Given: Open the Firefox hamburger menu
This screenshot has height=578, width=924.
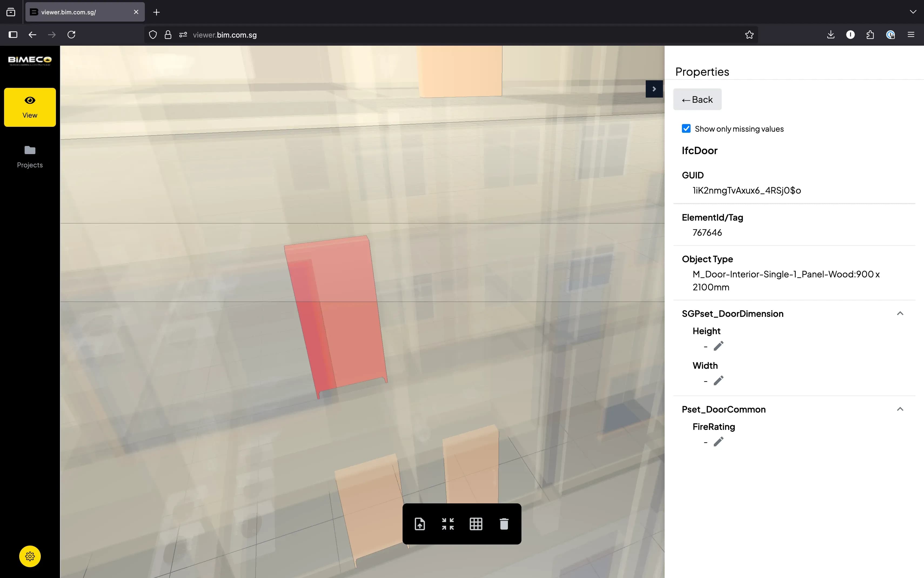Looking at the screenshot, I should [911, 34].
